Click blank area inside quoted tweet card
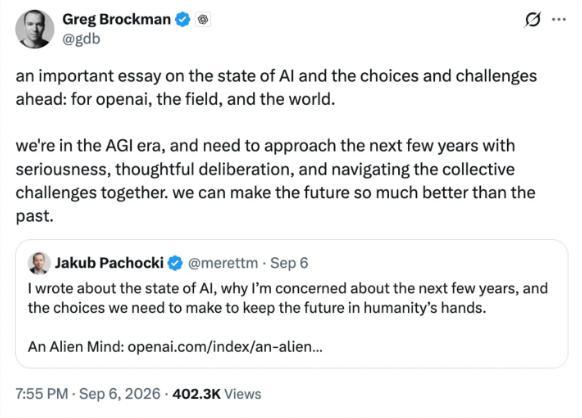The width and height of the screenshot is (582, 418). point(445,345)
